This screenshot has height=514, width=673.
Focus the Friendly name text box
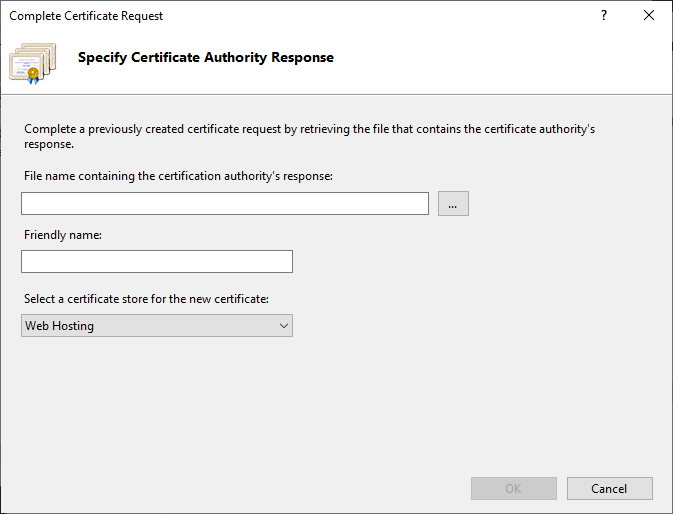(157, 262)
